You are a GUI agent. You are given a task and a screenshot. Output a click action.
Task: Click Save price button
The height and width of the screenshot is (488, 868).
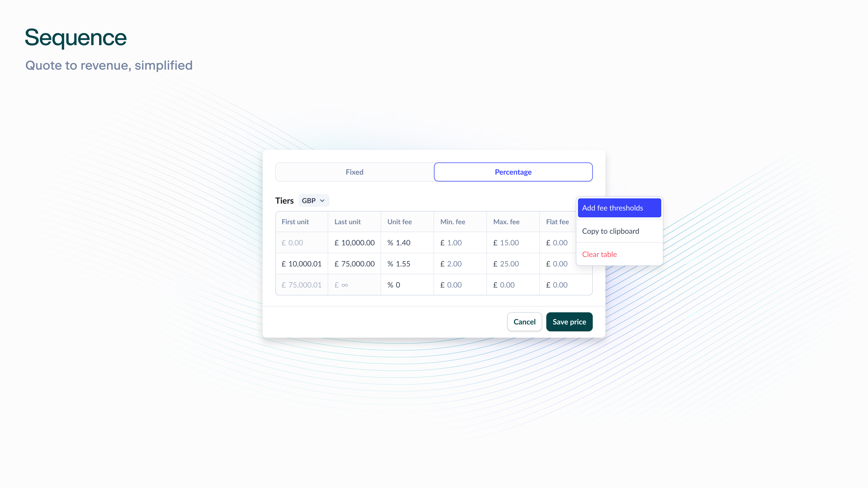[x=569, y=322]
